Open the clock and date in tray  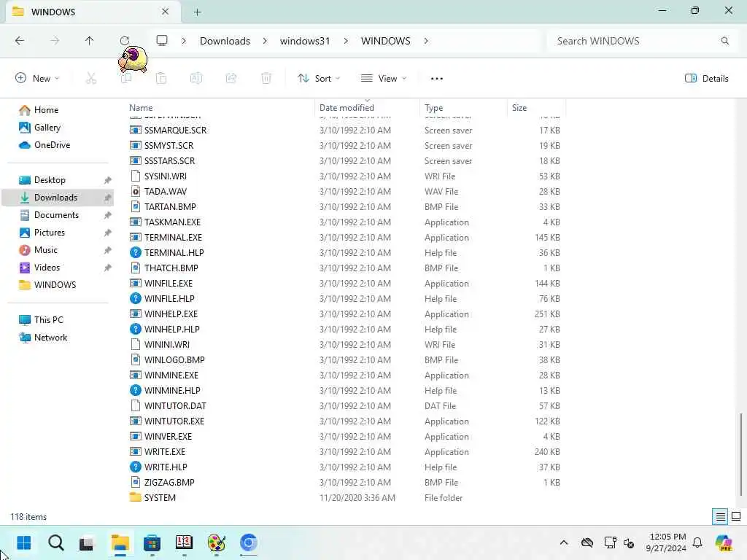coord(666,542)
